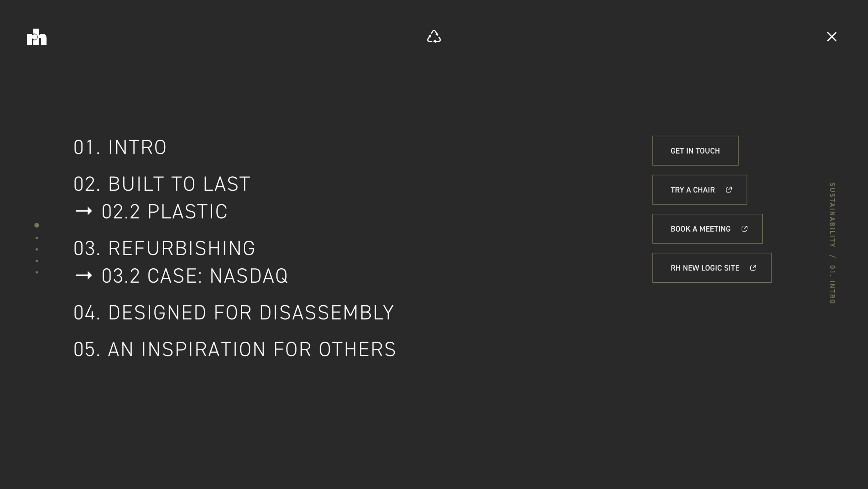
Task: Click the RH logo in the top left
Action: 37,37
